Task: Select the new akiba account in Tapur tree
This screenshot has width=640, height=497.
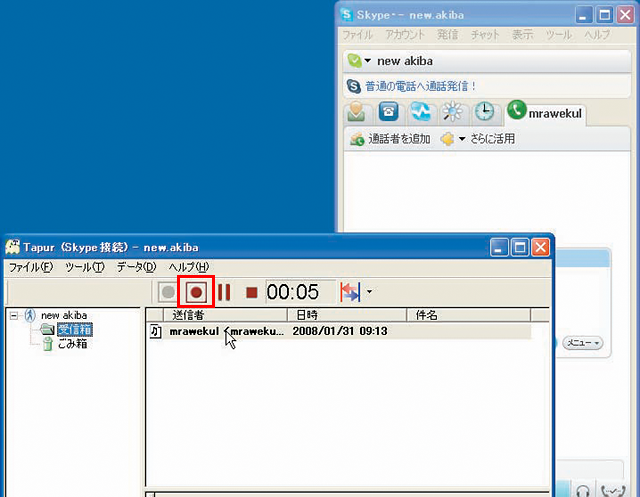Action: pyautogui.click(x=64, y=315)
